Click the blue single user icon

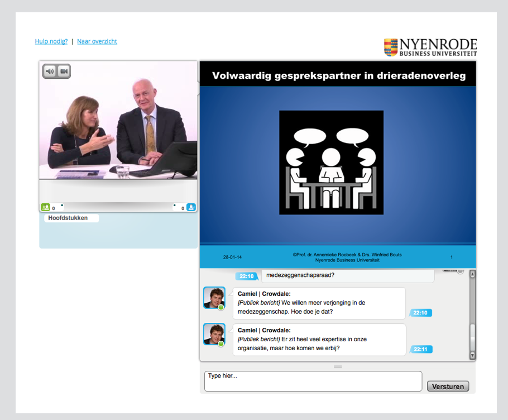pos(191,207)
